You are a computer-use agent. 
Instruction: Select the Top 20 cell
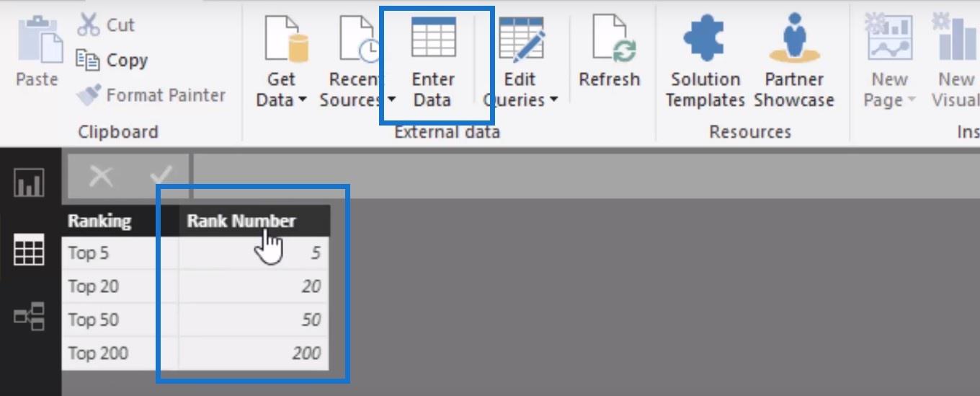pyautogui.click(x=120, y=286)
